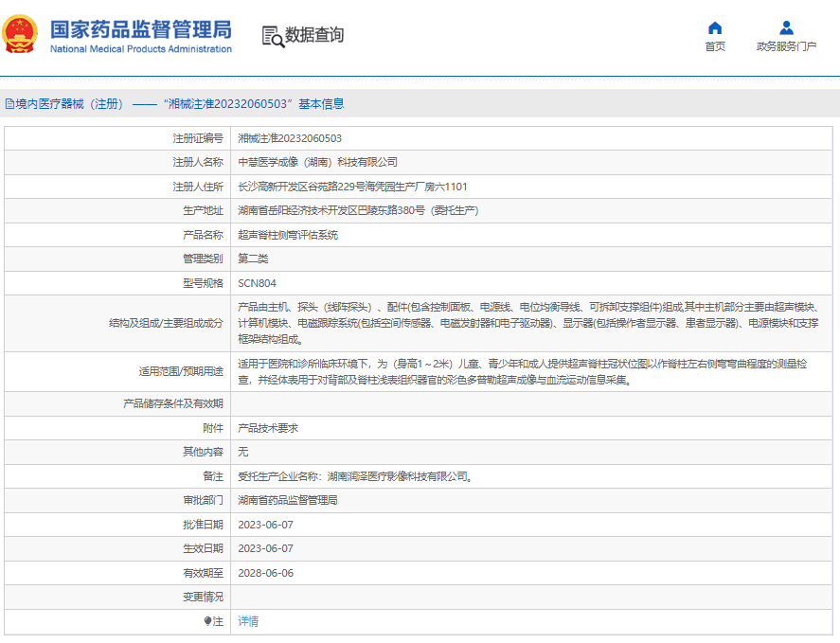Click the 型号规格 row label

203,283
